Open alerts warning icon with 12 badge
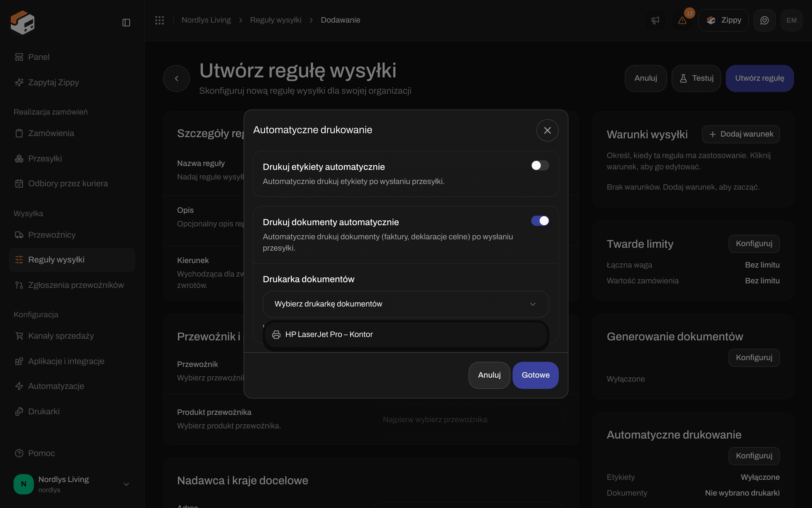Viewport: 812px width, 508px height. tap(682, 20)
